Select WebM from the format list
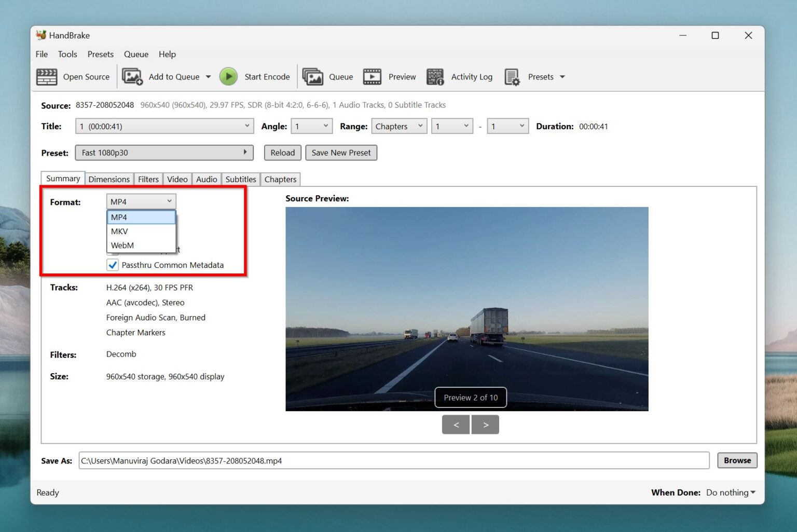The height and width of the screenshot is (532, 797). (122, 245)
